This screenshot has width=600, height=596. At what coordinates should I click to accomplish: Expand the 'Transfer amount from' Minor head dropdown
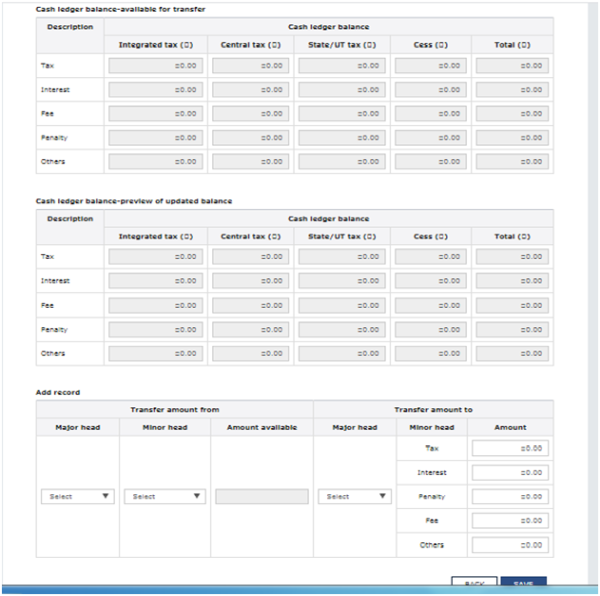pos(165,496)
